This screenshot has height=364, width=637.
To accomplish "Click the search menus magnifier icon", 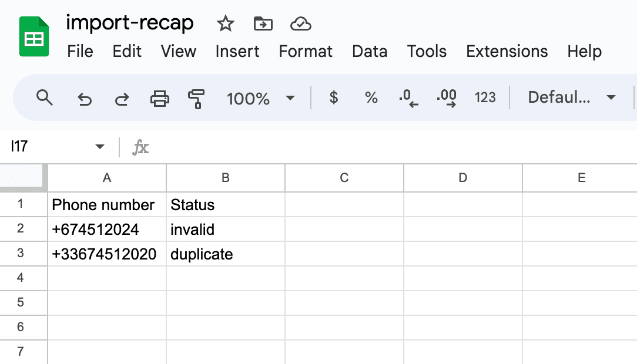I will [x=45, y=97].
